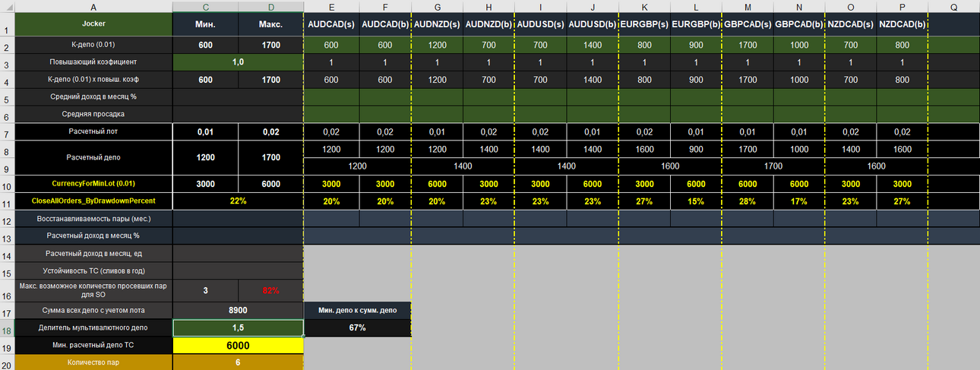Select the Мин. Расчетный лот value 0,01
Screen dimensions: 980x370
point(205,131)
